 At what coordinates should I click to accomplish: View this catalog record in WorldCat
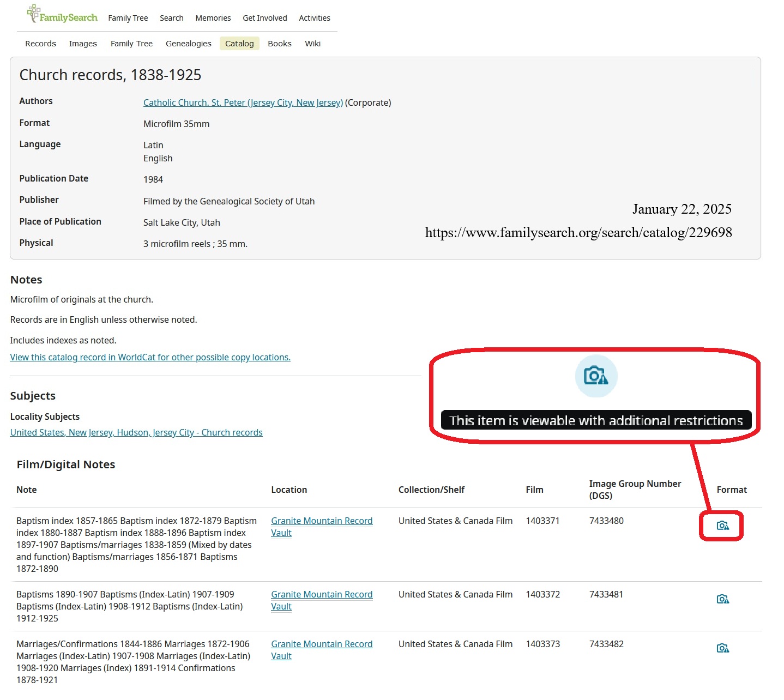pos(150,357)
